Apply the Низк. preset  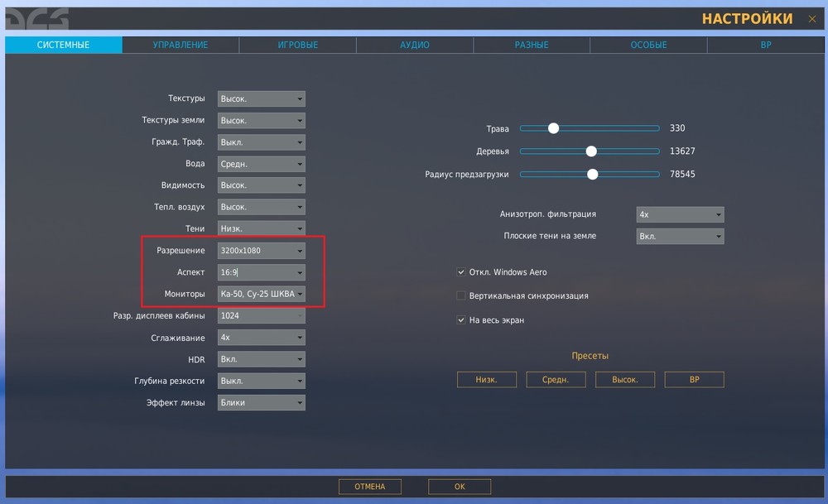[x=486, y=380]
